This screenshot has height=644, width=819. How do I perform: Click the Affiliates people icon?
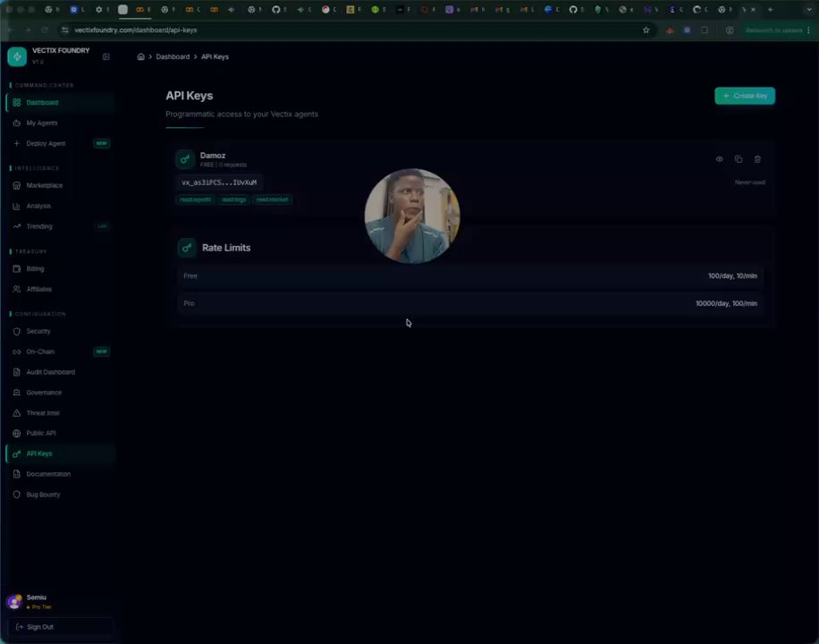pyautogui.click(x=17, y=289)
